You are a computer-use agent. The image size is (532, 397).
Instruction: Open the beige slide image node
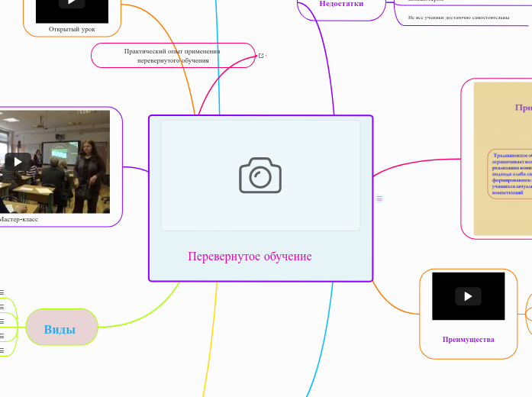coord(503,159)
